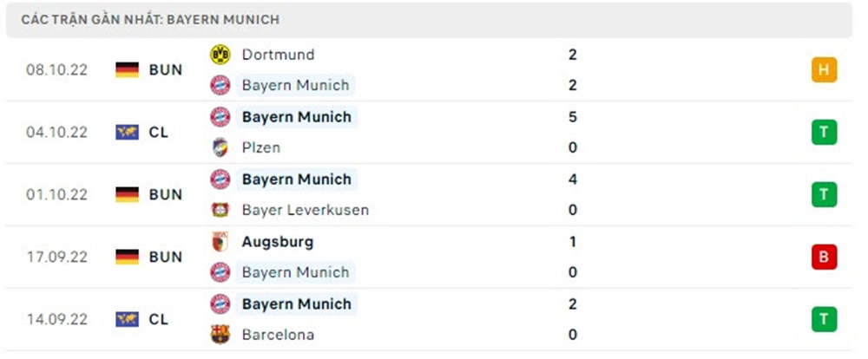Click the Barcelona club crest icon
The height and width of the screenshot is (359, 868).
[220, 335]
